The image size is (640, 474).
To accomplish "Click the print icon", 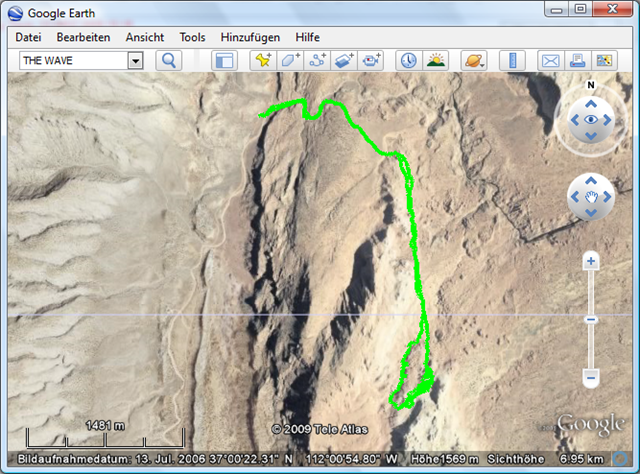I will (x=577, y=60).
